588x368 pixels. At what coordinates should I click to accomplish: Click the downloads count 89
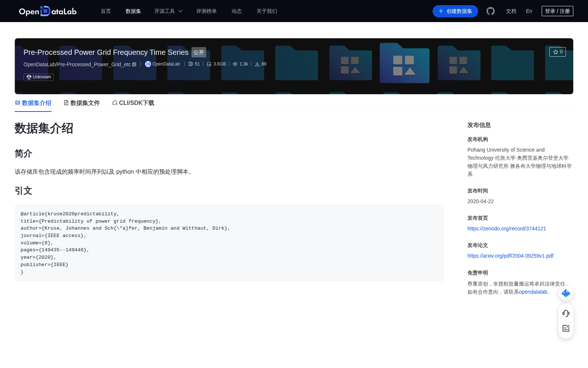coord(261,64)
